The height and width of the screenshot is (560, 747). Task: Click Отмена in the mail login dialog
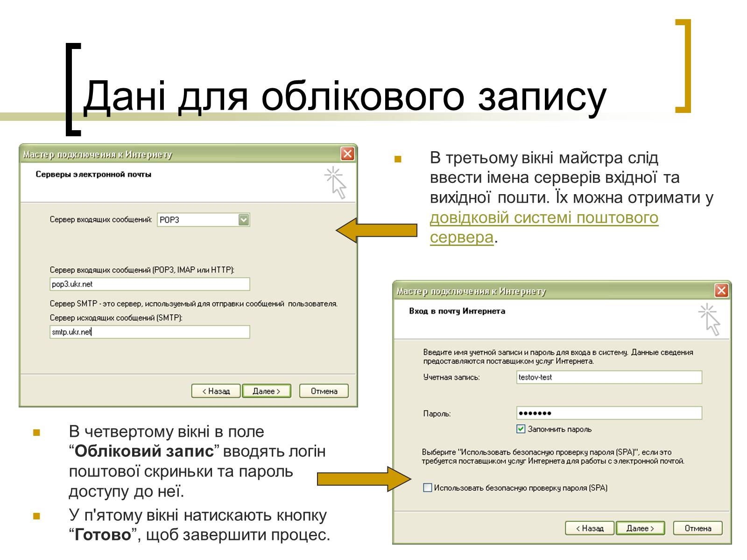(698, 528)
